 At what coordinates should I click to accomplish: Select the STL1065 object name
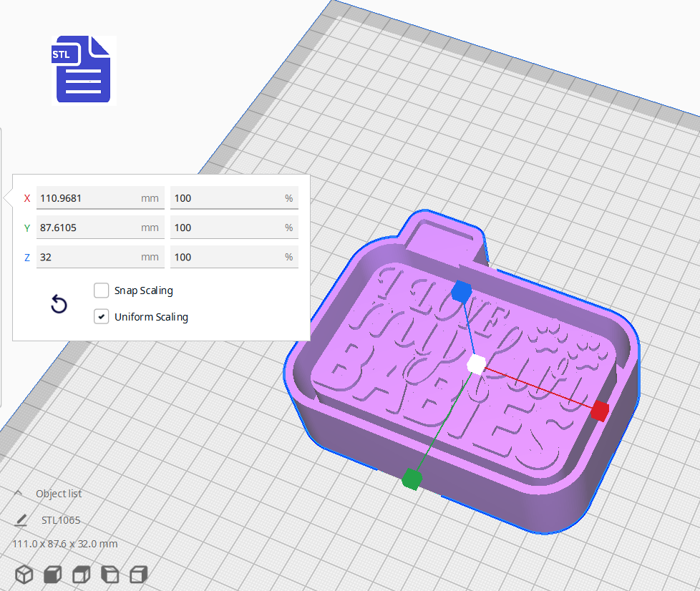tap(61, 520)
